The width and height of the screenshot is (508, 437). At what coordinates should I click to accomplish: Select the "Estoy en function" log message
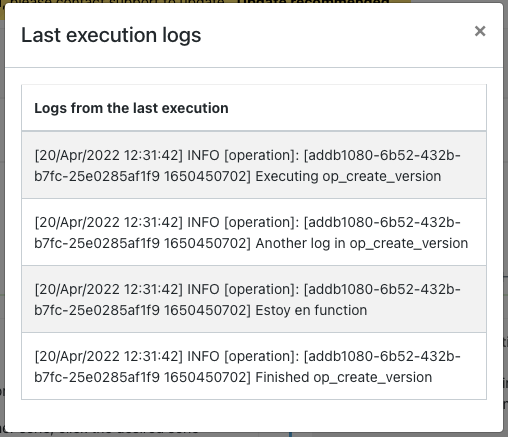[x=311, y=310]
